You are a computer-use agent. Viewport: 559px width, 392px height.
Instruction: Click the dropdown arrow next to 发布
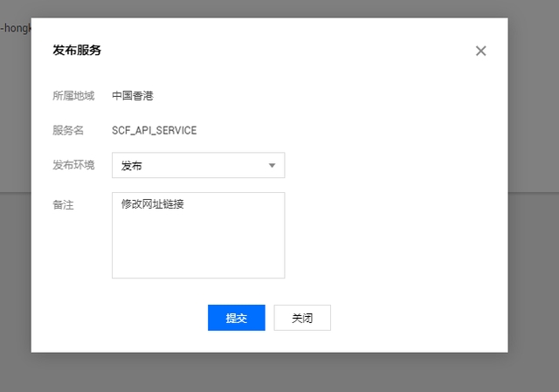(272, 165)
